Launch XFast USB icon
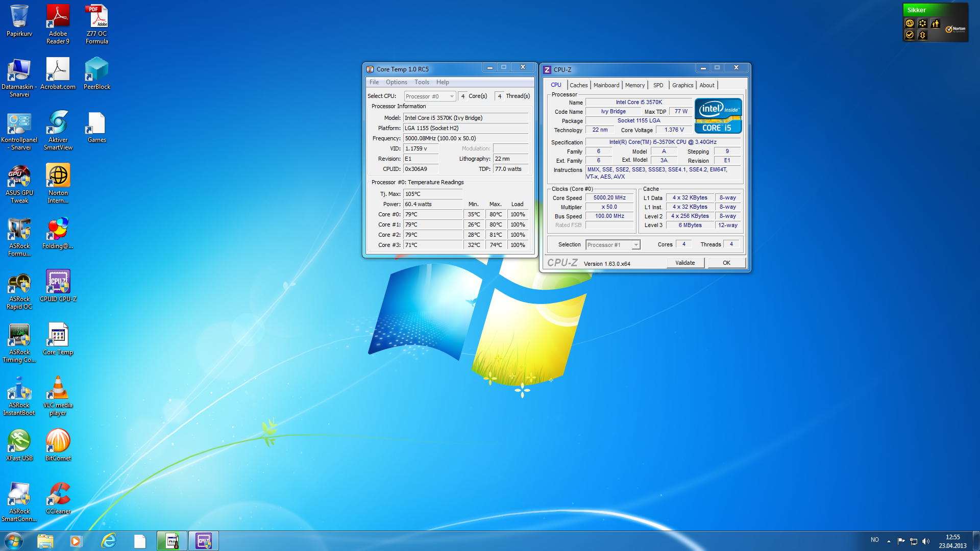The height and width of the screenshot is (551, 980). click(x=19, y=445)
